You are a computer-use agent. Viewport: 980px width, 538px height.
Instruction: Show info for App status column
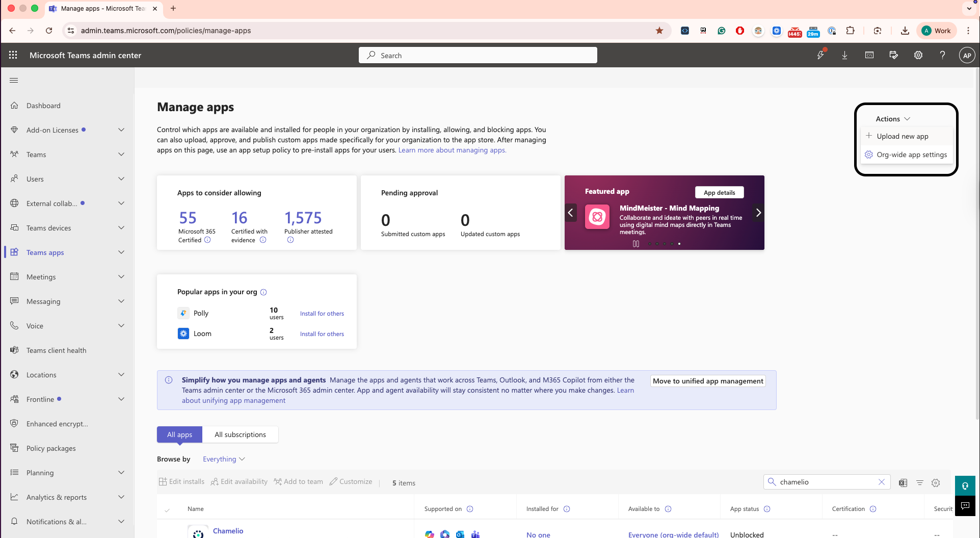pos(767,509)
